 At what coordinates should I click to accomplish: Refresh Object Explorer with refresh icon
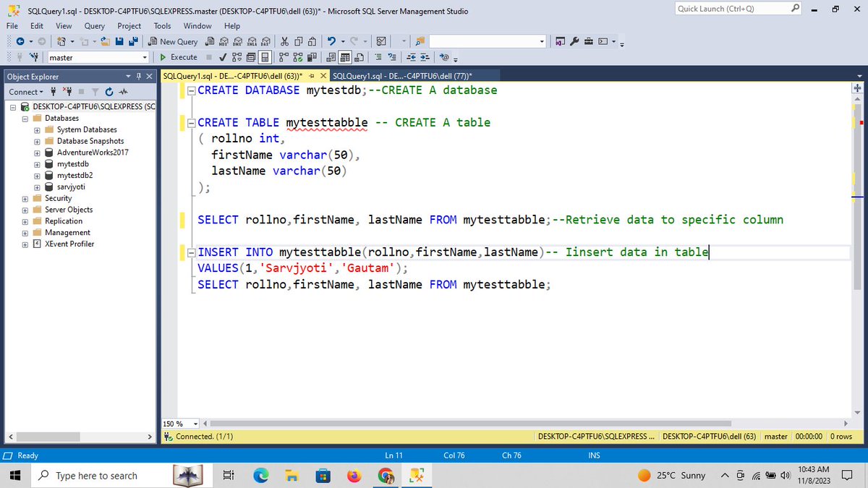[109, 92]
